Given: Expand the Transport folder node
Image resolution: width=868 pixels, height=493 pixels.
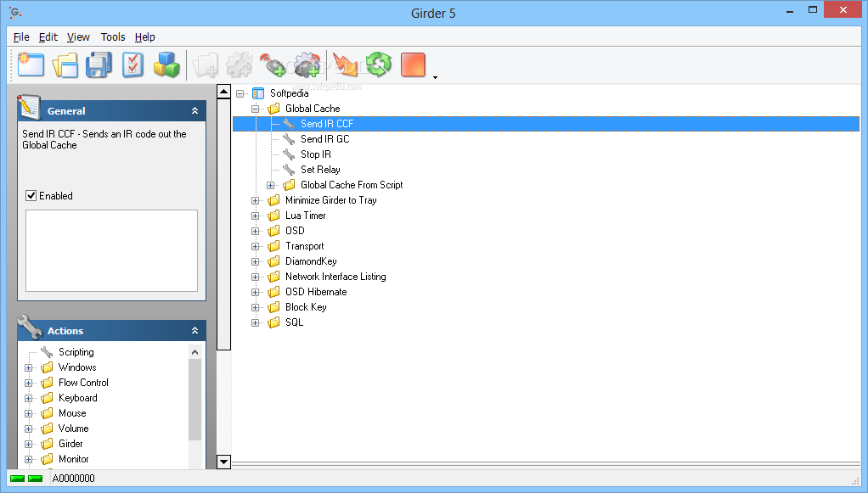Looking at the screenshot, I should pos(255,247).
